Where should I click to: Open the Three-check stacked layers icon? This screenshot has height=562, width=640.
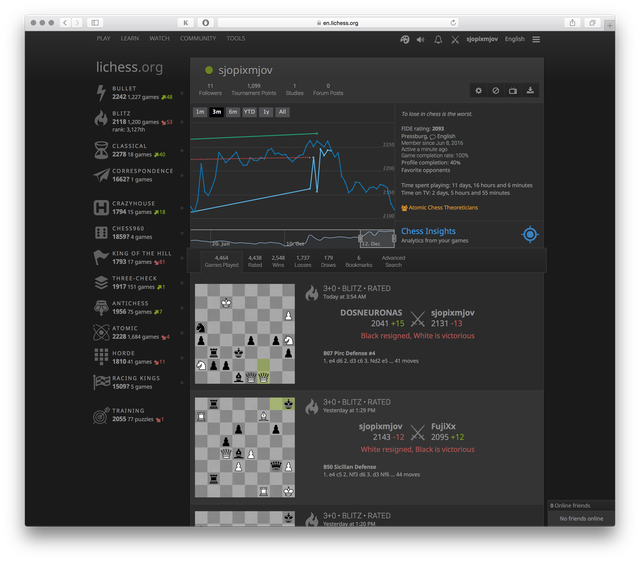coord(101,282)
